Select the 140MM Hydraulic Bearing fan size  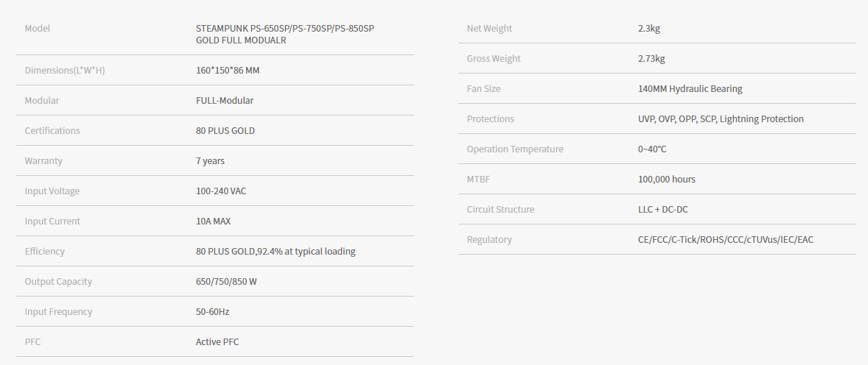(690, 88)
